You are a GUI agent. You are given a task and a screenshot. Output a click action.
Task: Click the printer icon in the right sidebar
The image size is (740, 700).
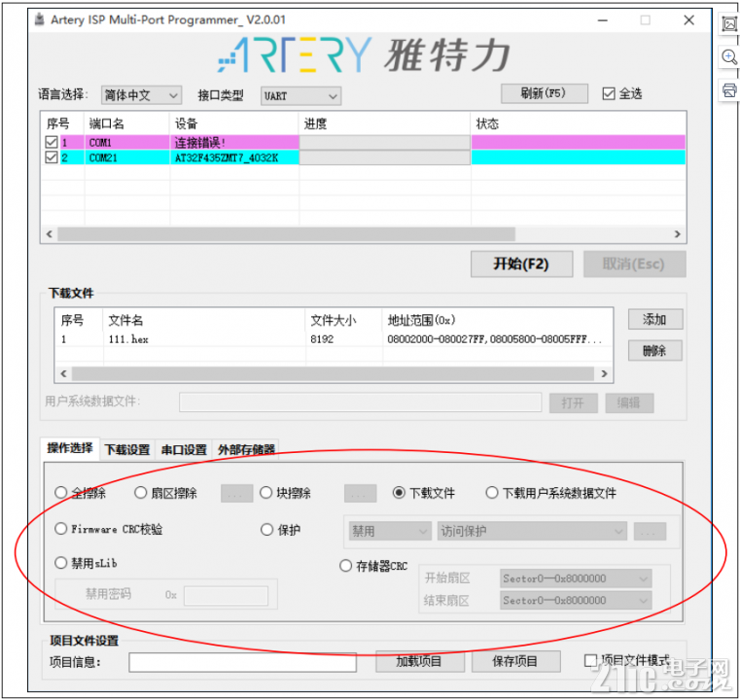(x=729, y=89)
